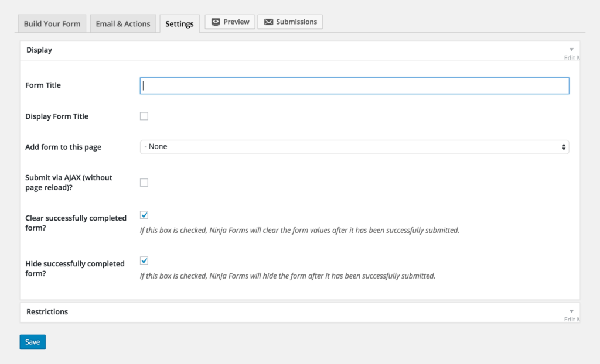Click the monitor icon on the Preview button
This screenshot has width=600, height=364.
[x=216, y=22]
